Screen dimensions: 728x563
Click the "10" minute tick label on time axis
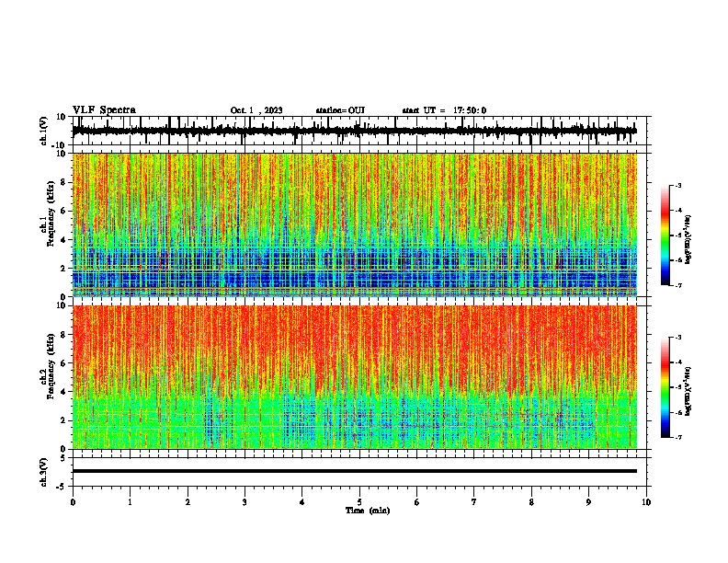coord(646,502)
